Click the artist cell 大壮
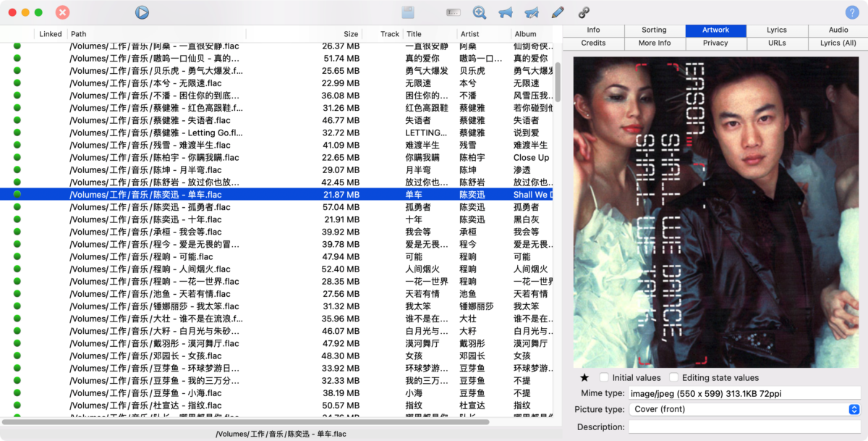The image size is (868, 441). click(468, 319)
